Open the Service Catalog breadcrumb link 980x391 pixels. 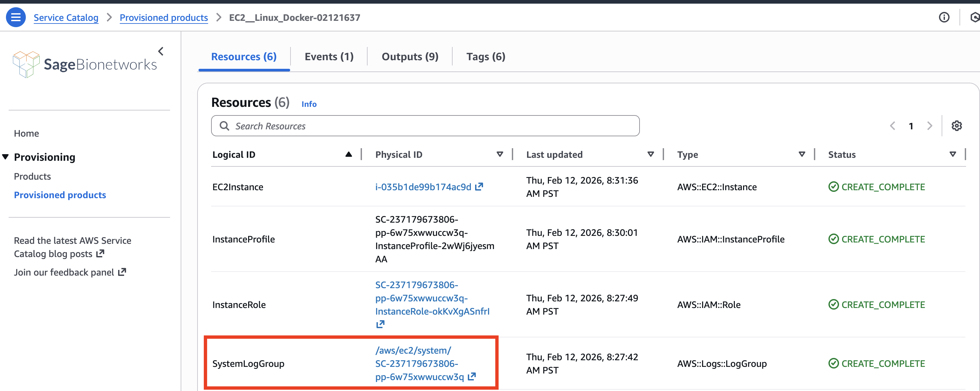click(x=66, y=18)
